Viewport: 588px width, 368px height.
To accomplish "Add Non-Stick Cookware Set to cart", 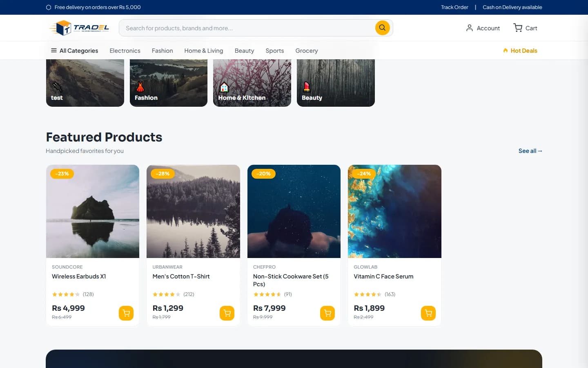I will 327,313.
